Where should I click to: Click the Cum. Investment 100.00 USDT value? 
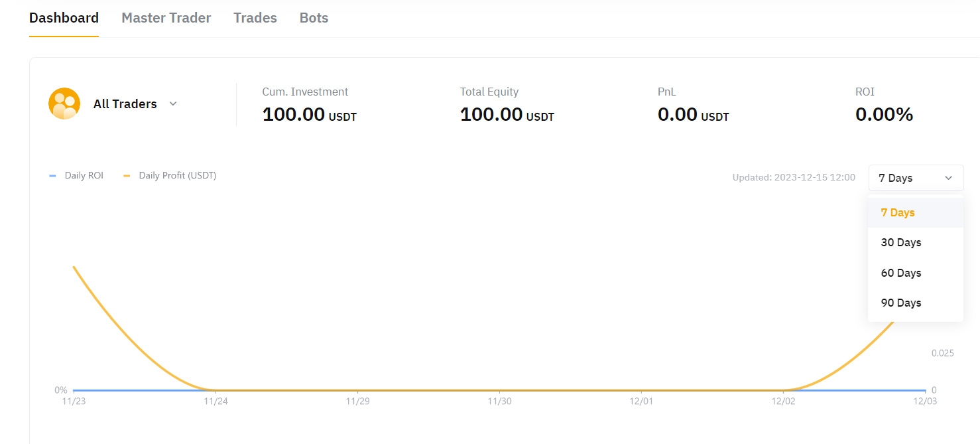tap(309, 115)
